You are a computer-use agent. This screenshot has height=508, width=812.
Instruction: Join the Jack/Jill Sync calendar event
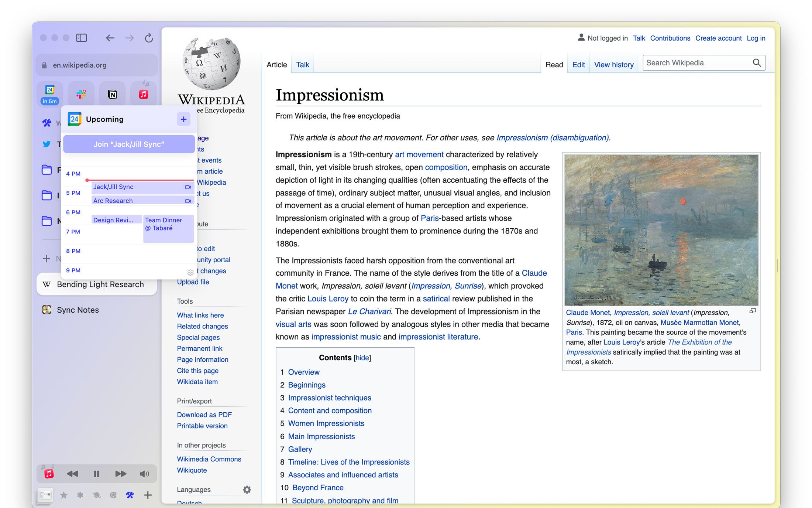(128, 144)
